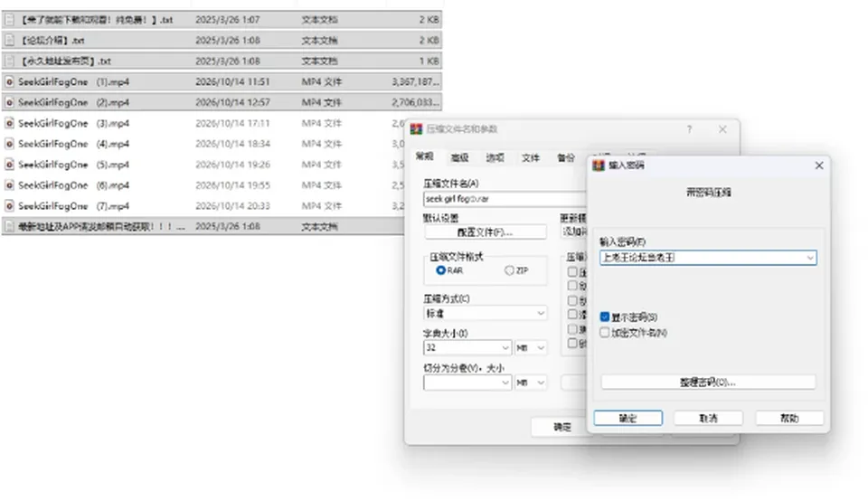868x501 pixels.
Task: Click the 【永久地址发布页】.txt document icon
Action: tap(9, 61)
